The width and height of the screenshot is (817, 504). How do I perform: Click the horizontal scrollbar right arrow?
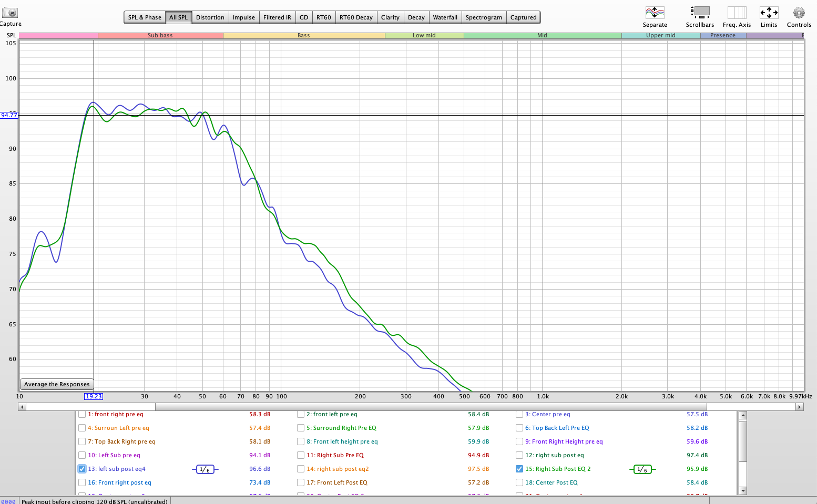click(800, 407)
